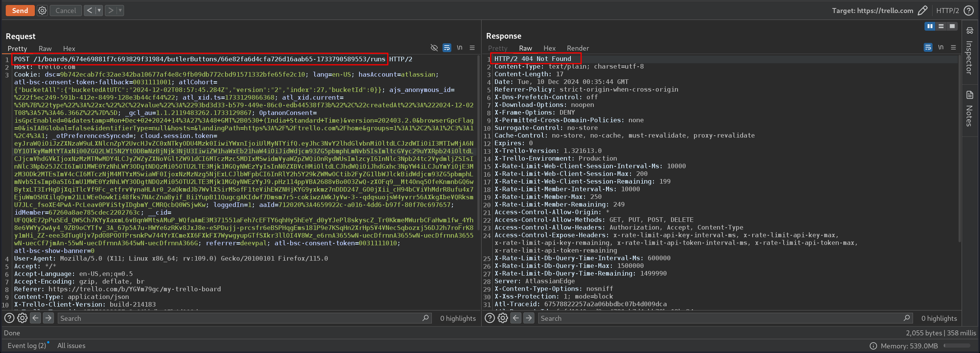Click 'Content-Type: application/json' request header

pos(72,297)
